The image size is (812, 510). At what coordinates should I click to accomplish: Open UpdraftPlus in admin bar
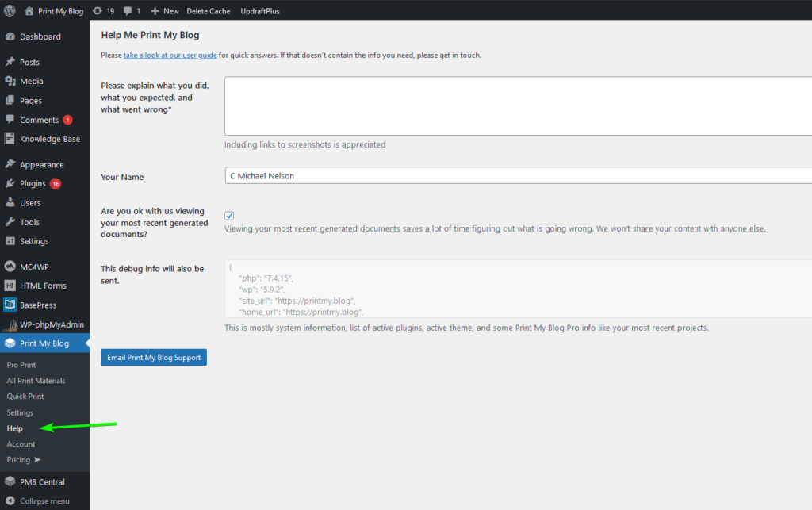(x=260, y=11)
